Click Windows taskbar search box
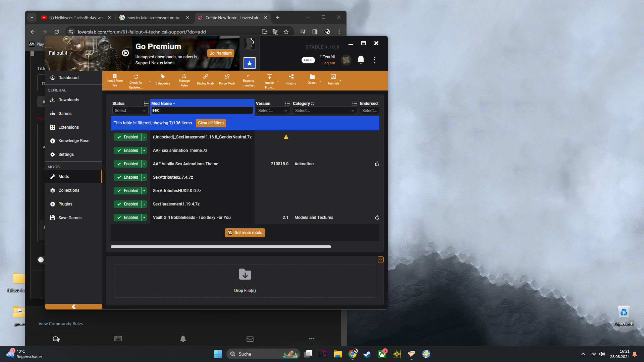The height and width of the screenshot is (362, 644). coord(263,354)
